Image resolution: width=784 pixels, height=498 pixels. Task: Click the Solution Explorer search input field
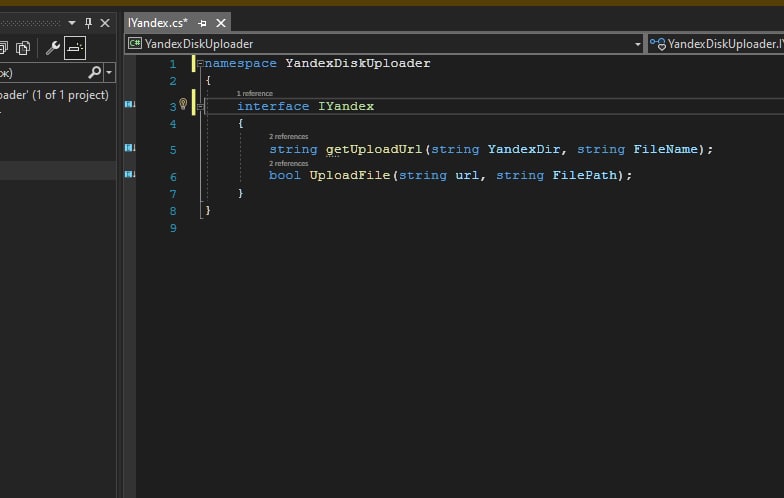42,72
